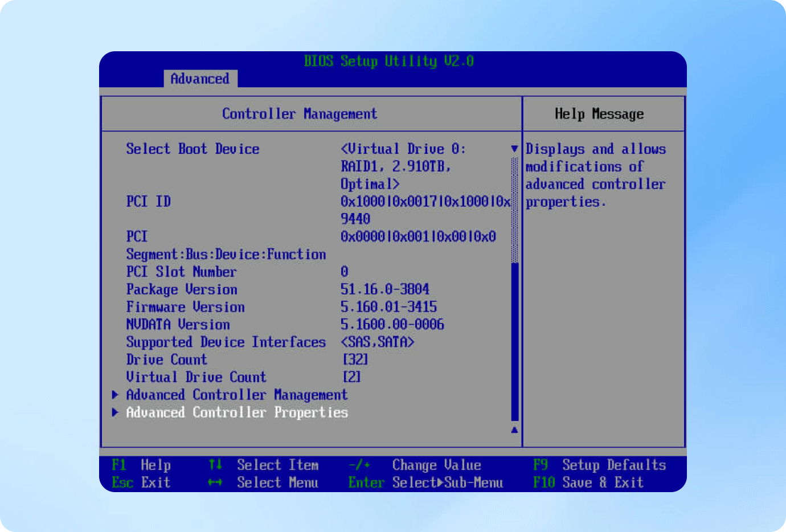786x532 pixels.
Task: Click value 0x0000|0x00|0x00|0x0
Action: (418, 236)
